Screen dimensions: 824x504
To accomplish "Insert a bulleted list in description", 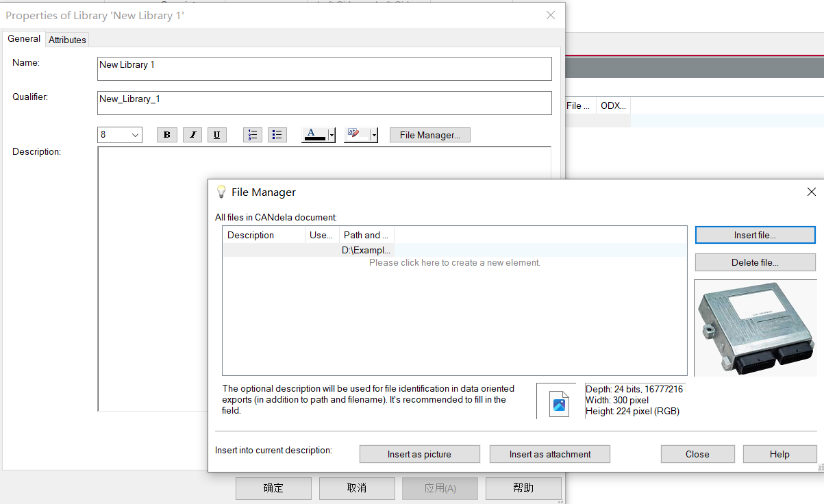I will (x=277, y=135).
